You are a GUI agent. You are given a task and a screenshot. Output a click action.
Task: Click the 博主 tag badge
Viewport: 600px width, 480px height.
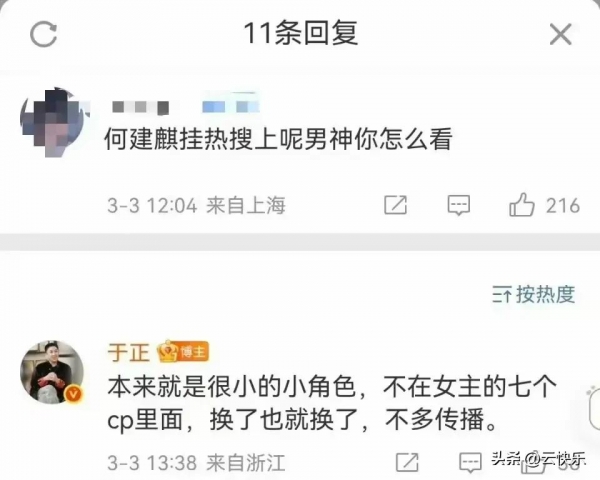(x=194, y=351)
